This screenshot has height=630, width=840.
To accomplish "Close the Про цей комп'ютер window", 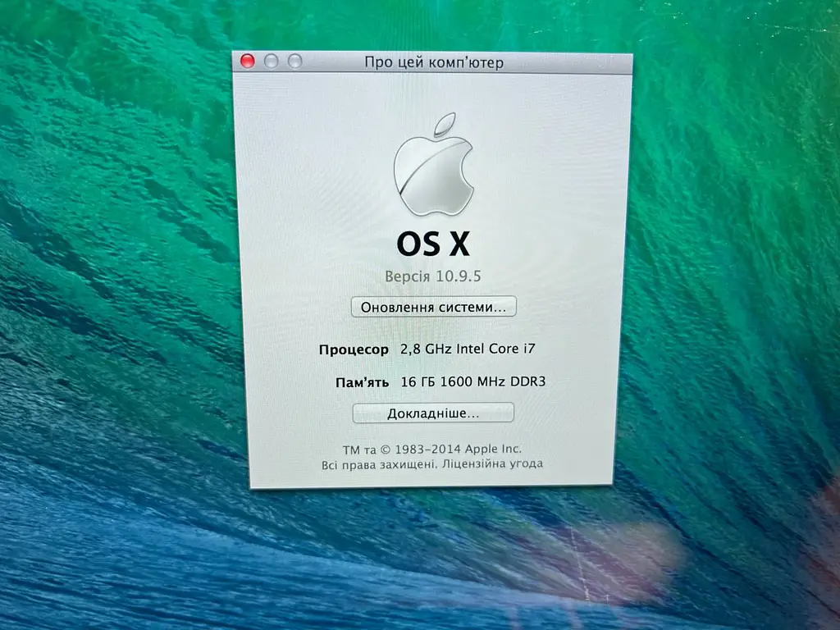I will pyautogui.click(x=248, y=61).
